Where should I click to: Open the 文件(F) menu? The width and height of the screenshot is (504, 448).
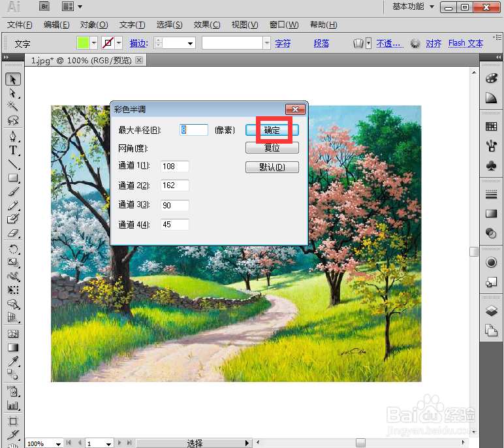[20, 25]
